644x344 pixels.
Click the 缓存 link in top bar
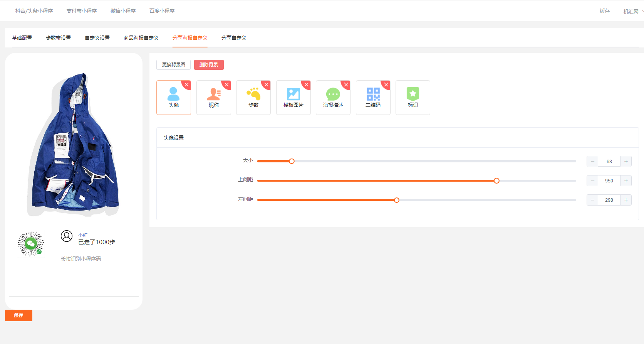(605, 11)
